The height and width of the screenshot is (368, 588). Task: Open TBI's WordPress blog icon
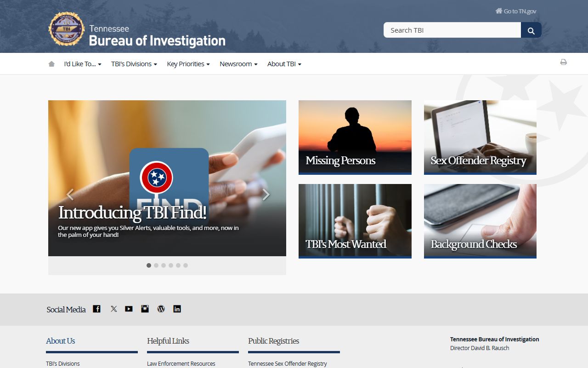coord(161,309)
